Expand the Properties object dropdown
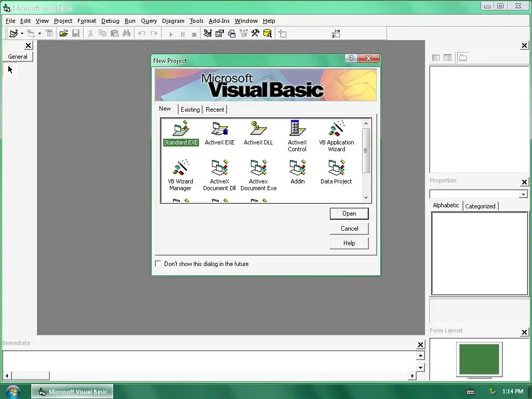The height and width of the screenshot is (399, 532). pos(524,194)
